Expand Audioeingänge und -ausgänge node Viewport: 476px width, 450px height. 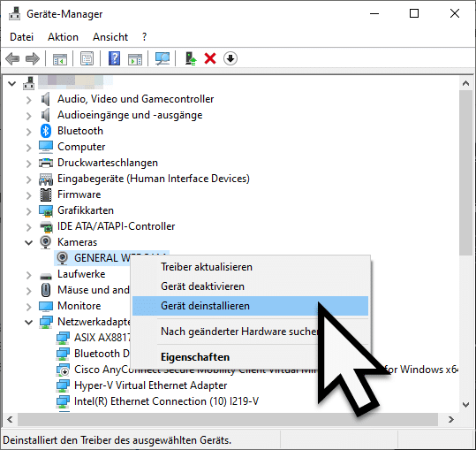coord(28,116)
